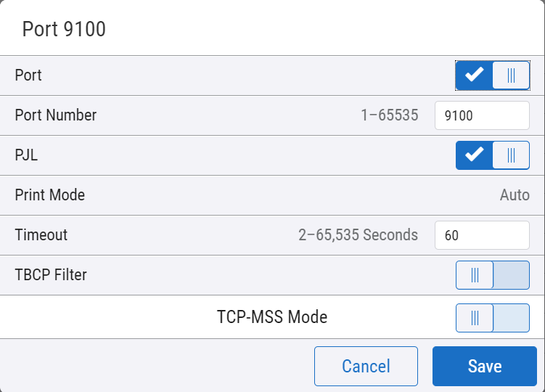Click the Port row label
Image resolution: width=545 pixels, height=392 pixels.
click(x=28, y=75)
